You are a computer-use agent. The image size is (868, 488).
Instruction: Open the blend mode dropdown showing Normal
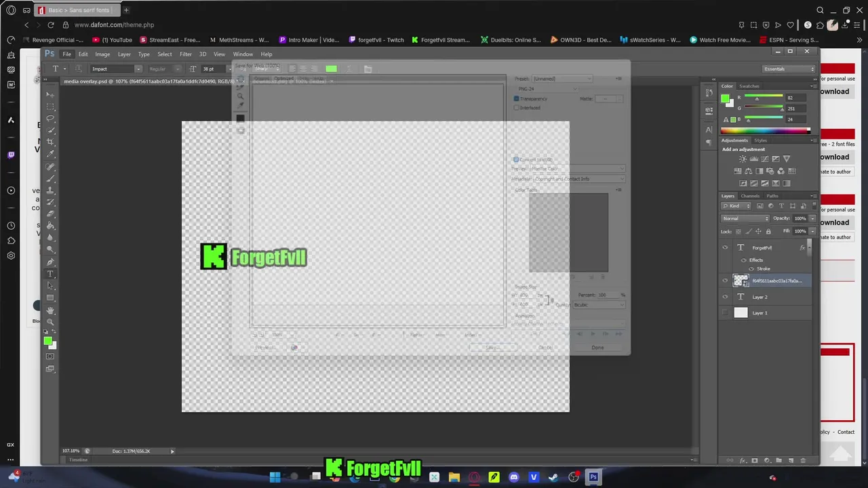tap(746, 218)
